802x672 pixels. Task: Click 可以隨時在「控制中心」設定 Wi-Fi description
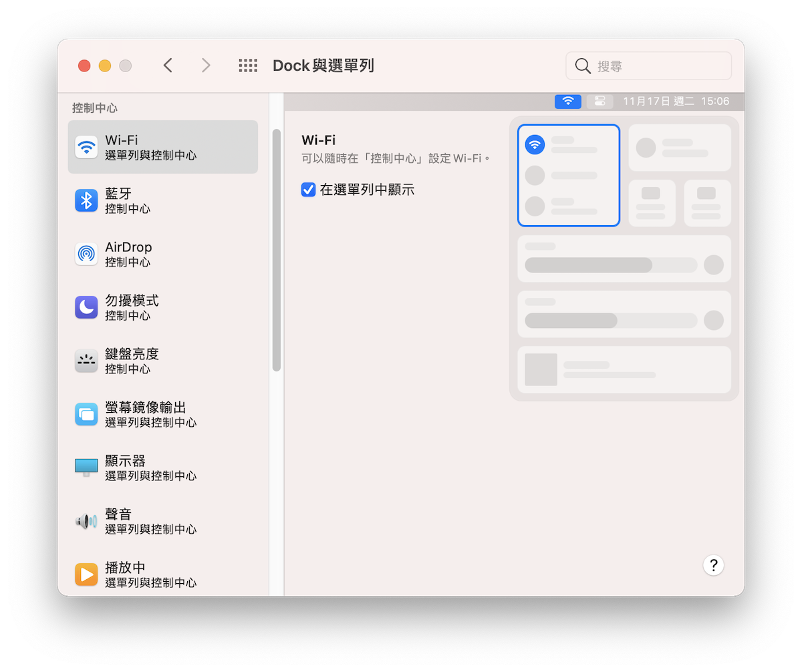(x=396, y=159)
